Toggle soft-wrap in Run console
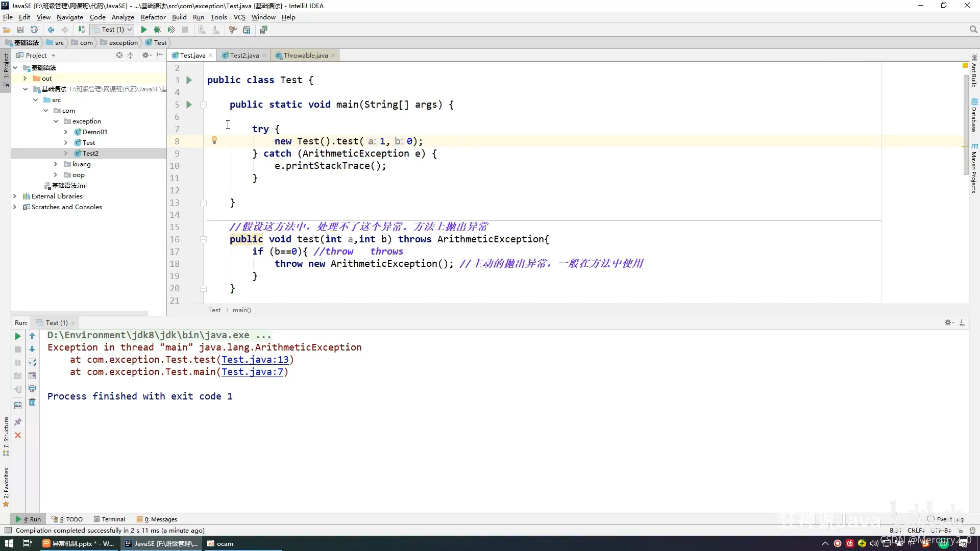This screenshot has height=551, width=980. 32,363
